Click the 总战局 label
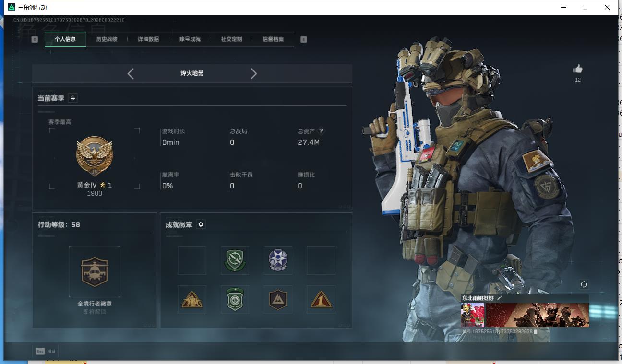The height and width of the screenshot is (364, 622). coord(239,131)
